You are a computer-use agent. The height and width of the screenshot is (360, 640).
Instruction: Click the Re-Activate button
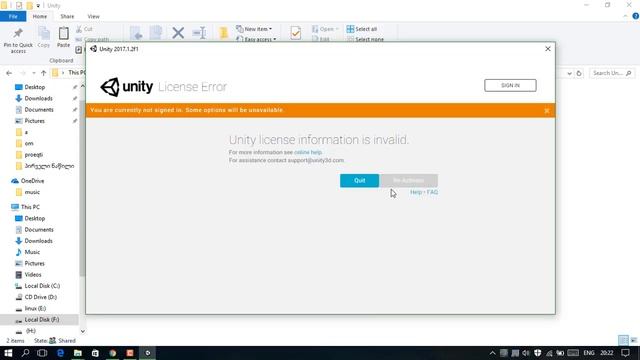point(409,180)
